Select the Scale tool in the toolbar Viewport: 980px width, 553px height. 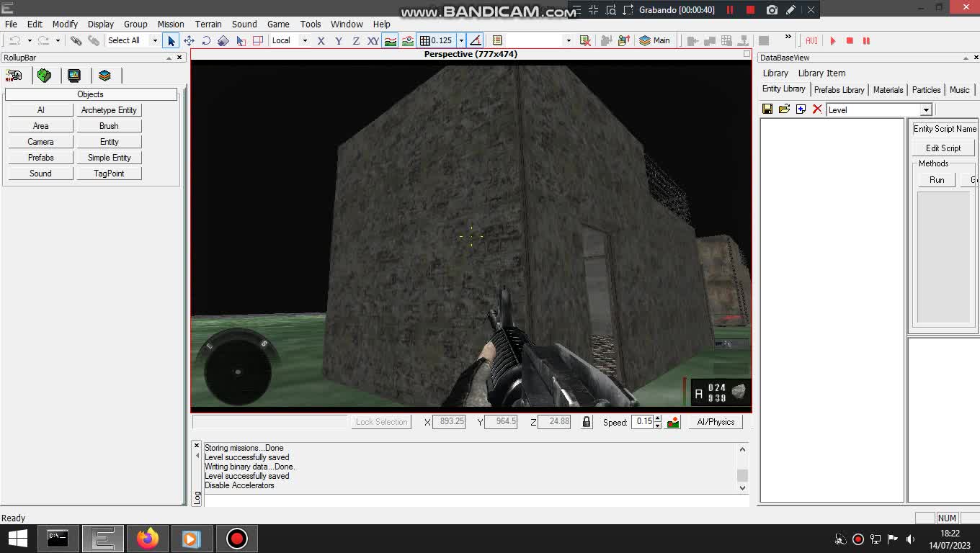click(x=223, y=40)
